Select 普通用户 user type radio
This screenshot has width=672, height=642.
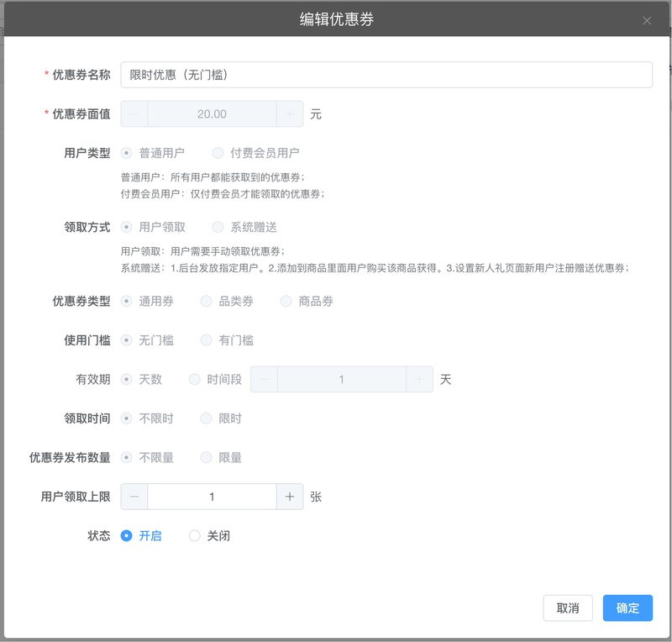pyautogui.click(x=153, y=153)
